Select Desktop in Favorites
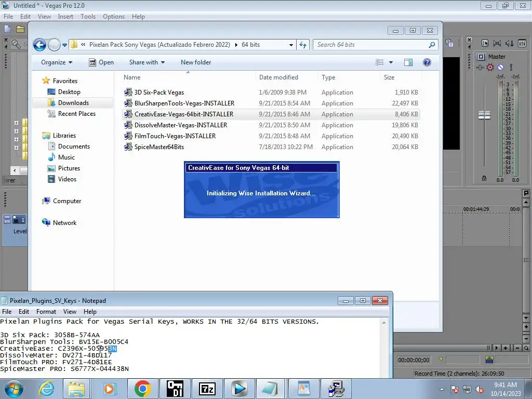This screenshot has width=532, height=399. [x=69, y=92]
